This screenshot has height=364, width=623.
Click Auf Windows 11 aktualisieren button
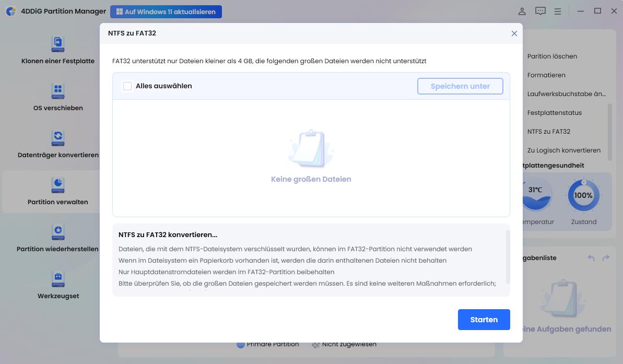166,12
